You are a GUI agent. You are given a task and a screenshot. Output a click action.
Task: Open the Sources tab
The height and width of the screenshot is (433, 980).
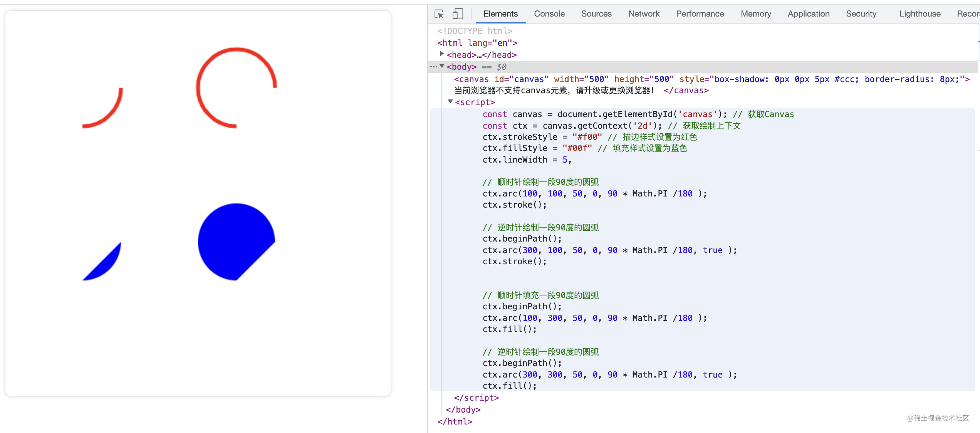click(596, 14)
